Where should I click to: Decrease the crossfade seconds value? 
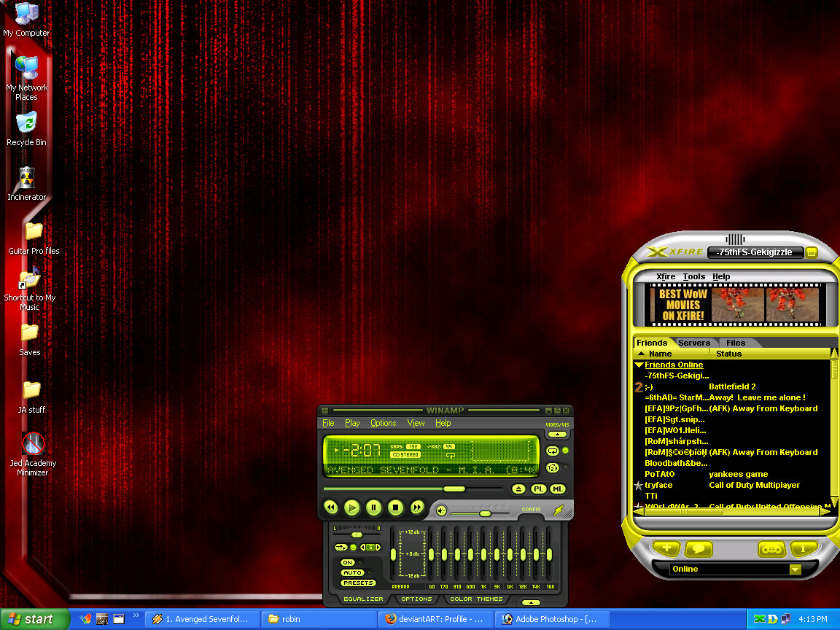tap(362, 547)
